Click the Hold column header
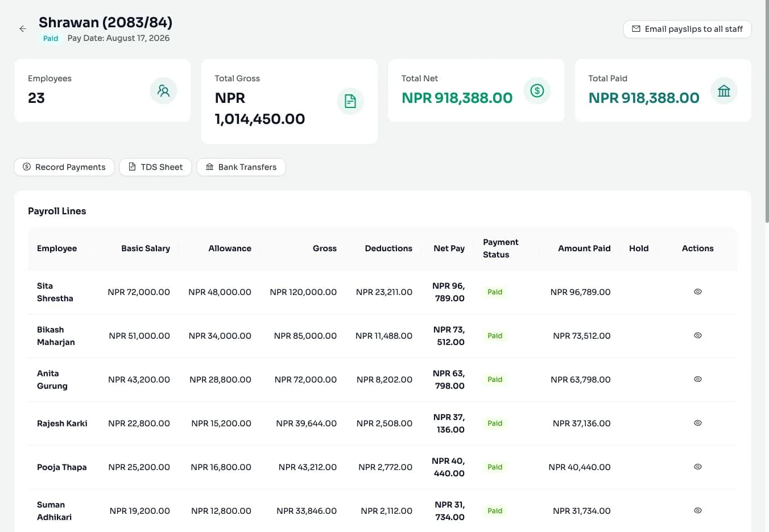The image size is (769, 532). (639, 248)
